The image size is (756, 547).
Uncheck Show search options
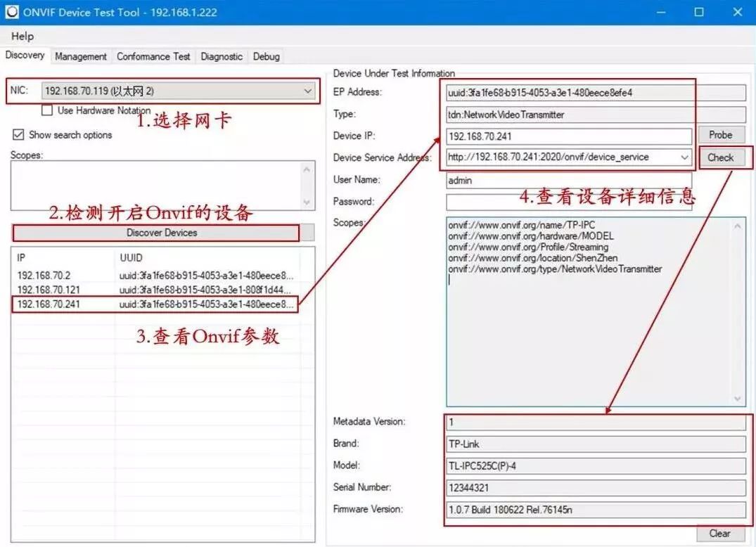[18, 134]
